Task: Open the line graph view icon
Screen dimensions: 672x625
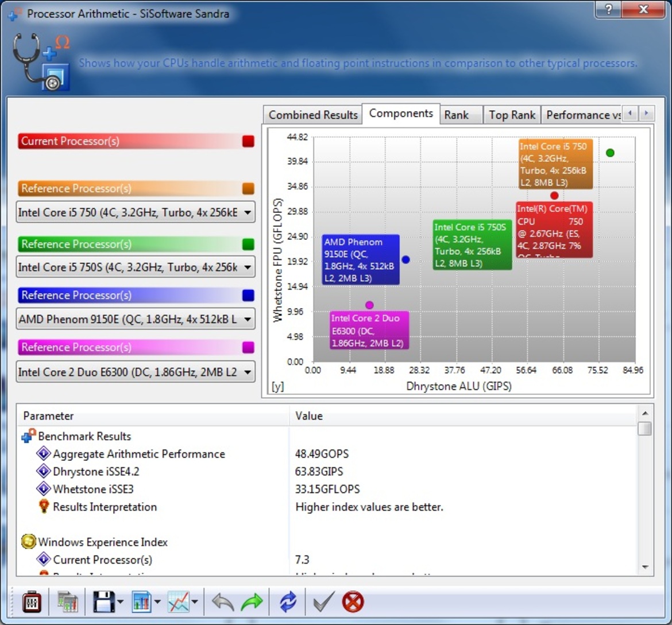Action: click(x=179, y=602)
